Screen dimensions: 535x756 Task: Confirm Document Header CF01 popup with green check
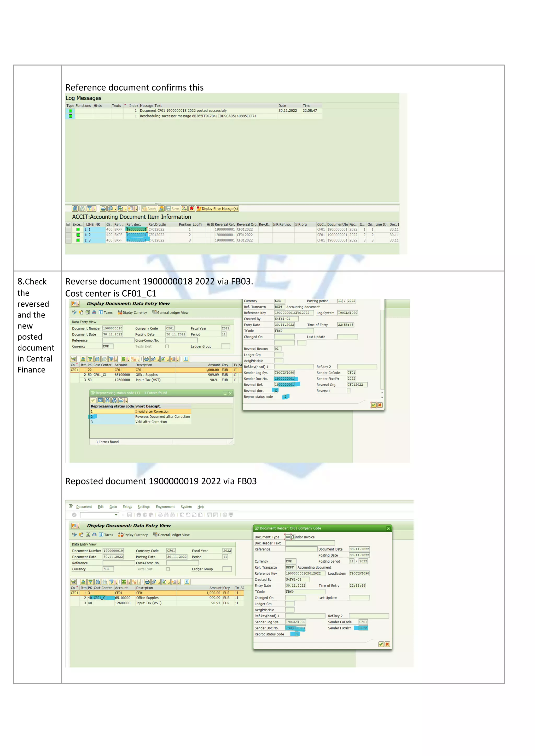(381, 644)
